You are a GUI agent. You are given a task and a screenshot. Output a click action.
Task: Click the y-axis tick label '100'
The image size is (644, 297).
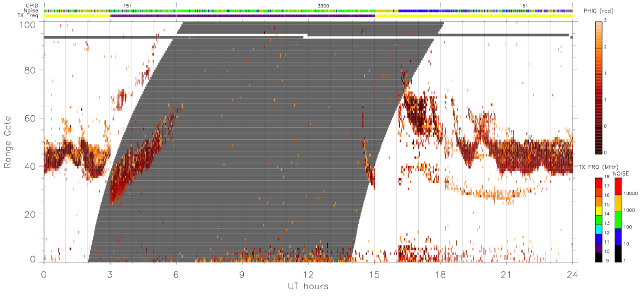tap(27, 24)
